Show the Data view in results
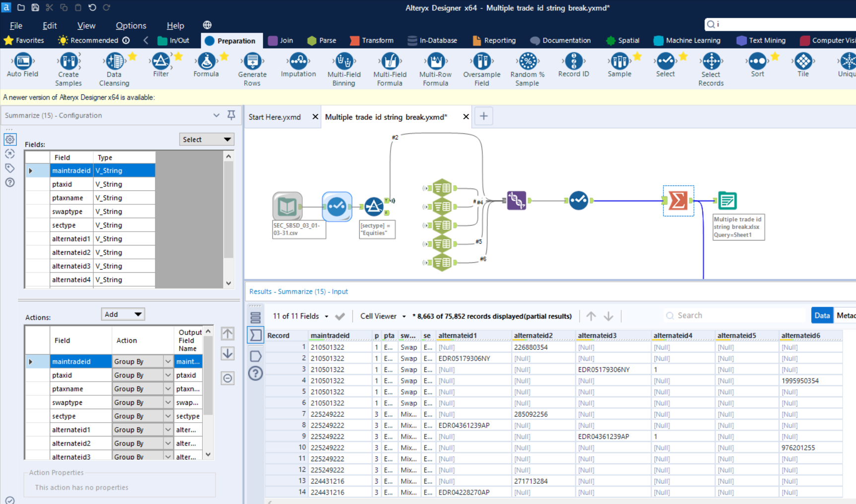The width and height of the screenshot is (856, 504). (822, 315)
